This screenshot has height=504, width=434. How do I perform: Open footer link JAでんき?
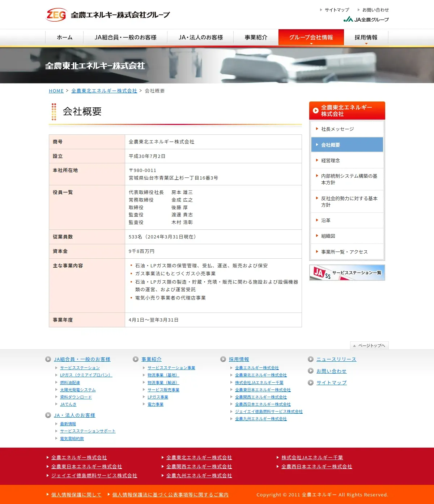[x=68, y=404]
